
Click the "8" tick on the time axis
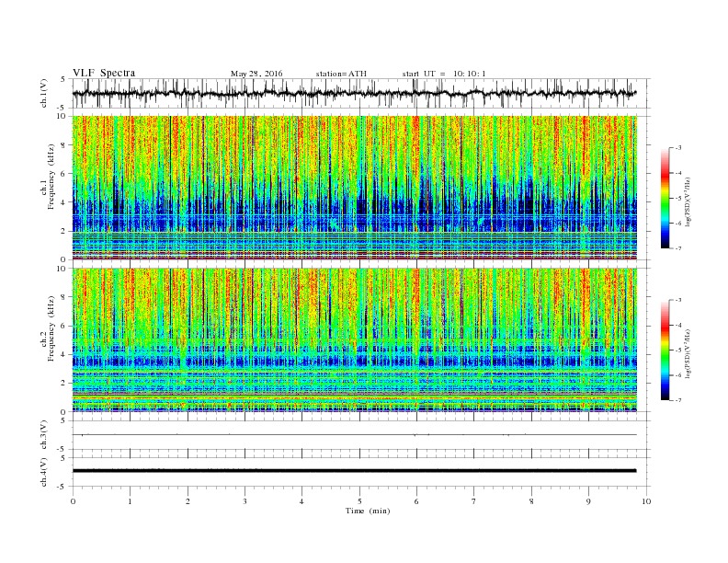tap(531, 501)
